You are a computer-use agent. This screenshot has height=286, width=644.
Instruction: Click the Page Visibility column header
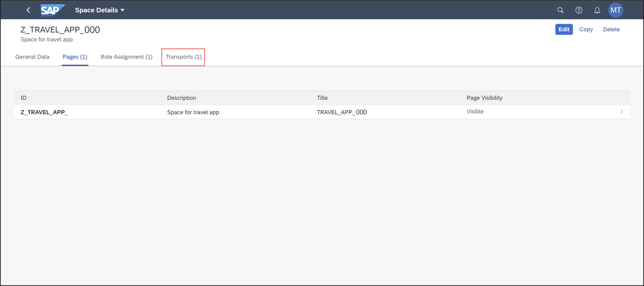(x=484, y=98)
